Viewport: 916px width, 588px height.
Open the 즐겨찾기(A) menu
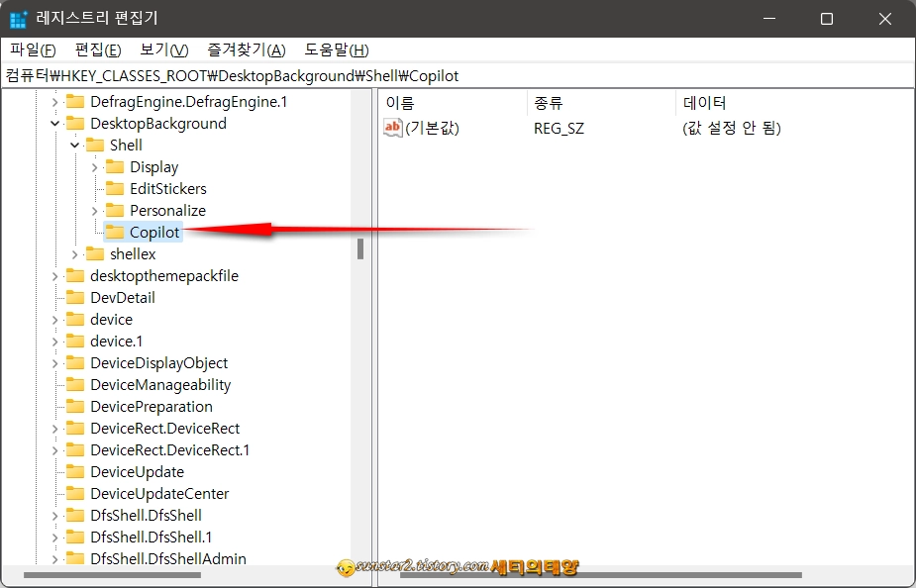[246, 50]
